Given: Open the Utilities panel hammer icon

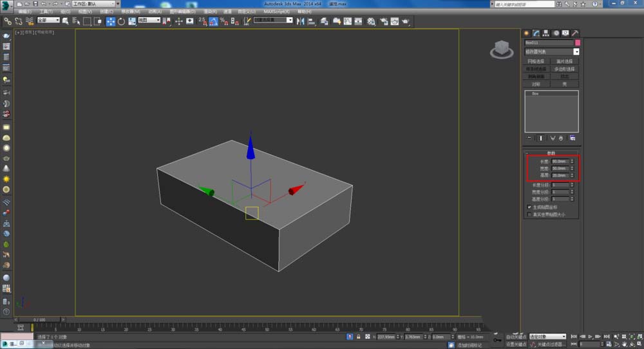Looking at the screenshot, I should [574, 33].
